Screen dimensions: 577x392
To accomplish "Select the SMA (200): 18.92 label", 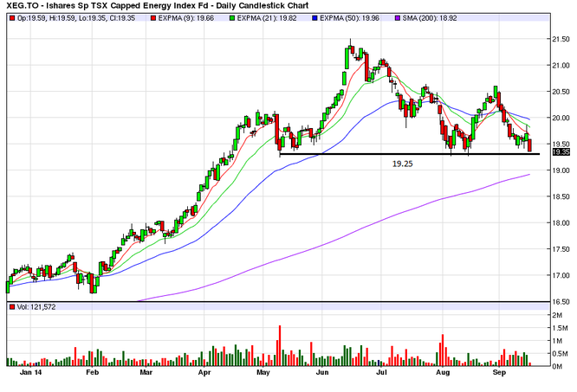I will click(x=430, y=18).
